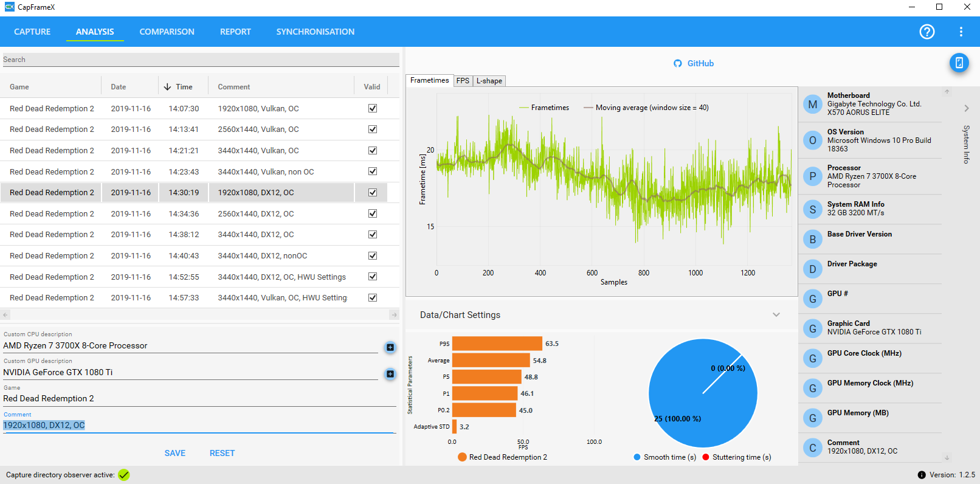Show the FPS chart tab

point(463,81)
